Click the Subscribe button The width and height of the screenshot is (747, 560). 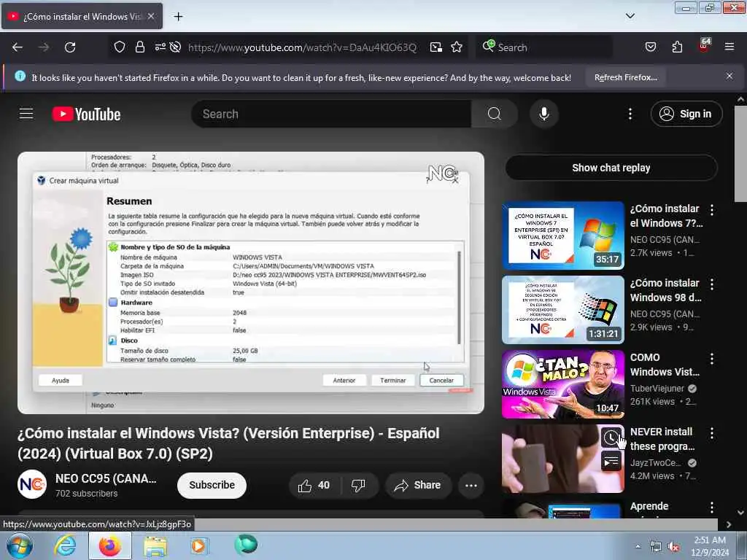212,485
